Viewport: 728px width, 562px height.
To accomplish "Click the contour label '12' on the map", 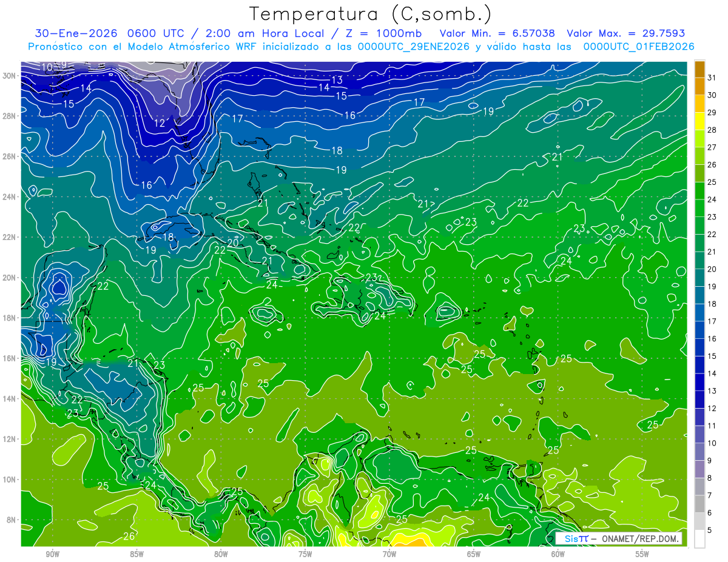I will click(x=159, y=123).
